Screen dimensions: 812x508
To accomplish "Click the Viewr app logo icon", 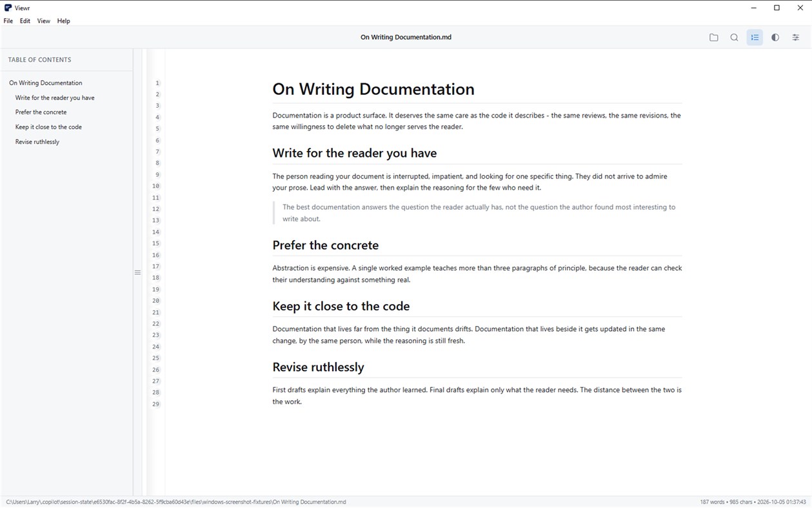I will click(x=8, y=8).
